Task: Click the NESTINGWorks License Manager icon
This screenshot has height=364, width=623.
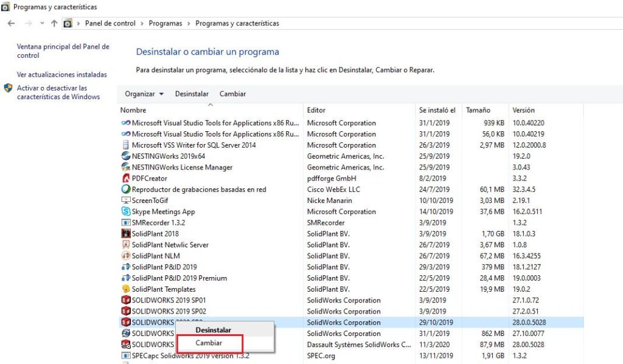Action: point(126,167)
